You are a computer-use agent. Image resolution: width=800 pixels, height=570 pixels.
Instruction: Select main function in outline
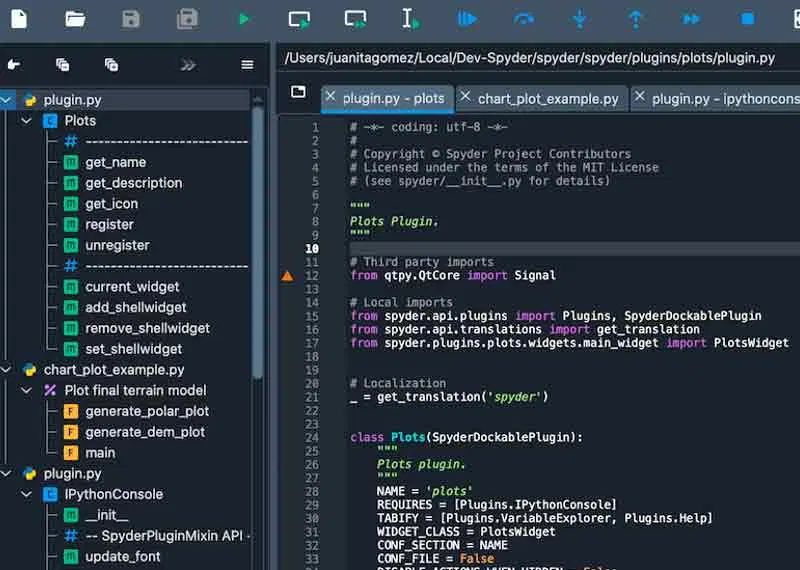pyautogui.click(x=100, y=453)
